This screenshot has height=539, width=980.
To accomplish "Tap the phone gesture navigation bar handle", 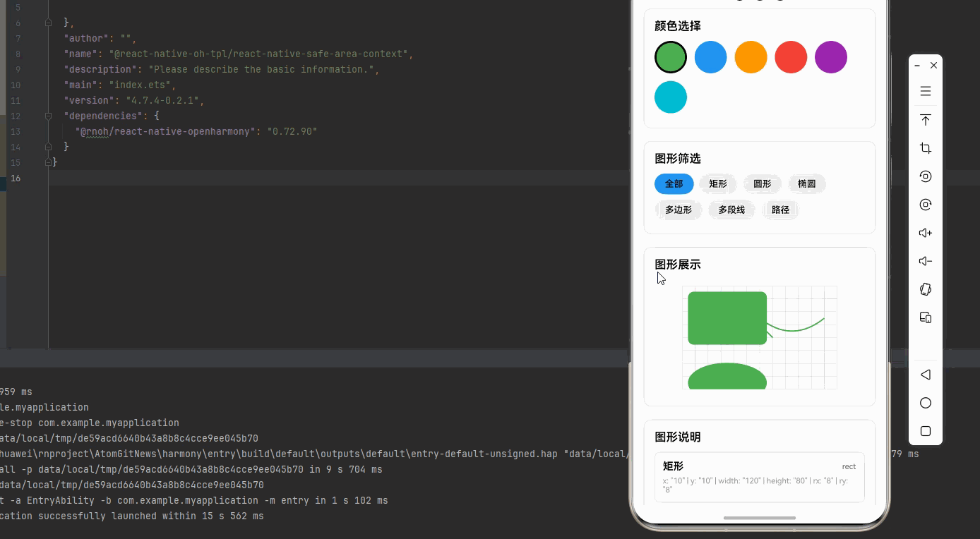I will pos(760,518).
